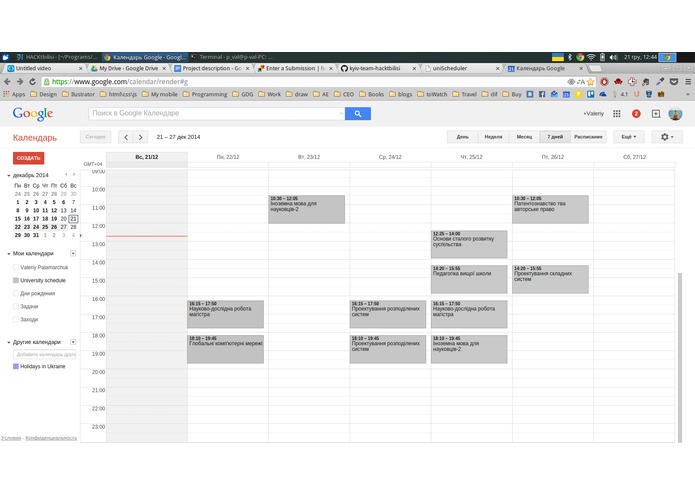Click the Trello bookmark icon
Image resolution: width=695 pixels, height=494 pixels.
[590, 94]
